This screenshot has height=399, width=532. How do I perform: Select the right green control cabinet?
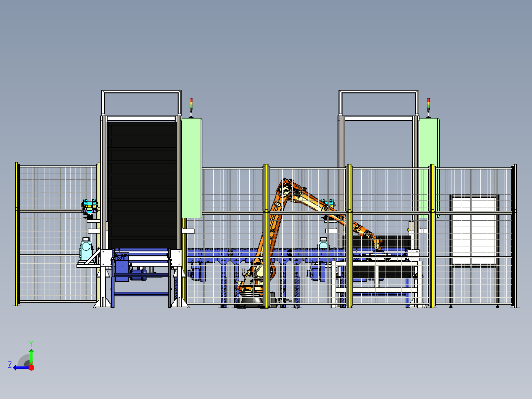(429, 168)
